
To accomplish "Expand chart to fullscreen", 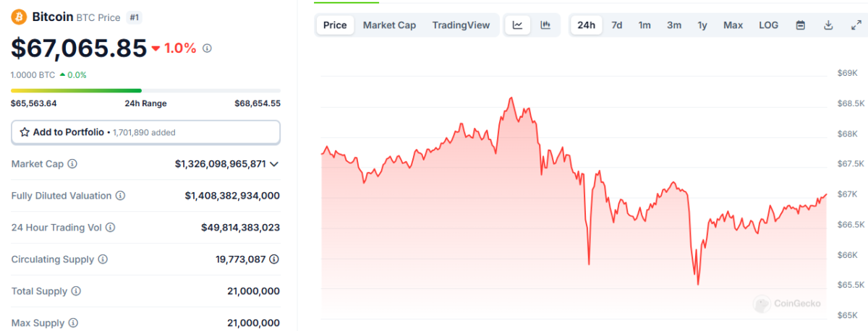I will pyautogui.click(x=856, y=25).
